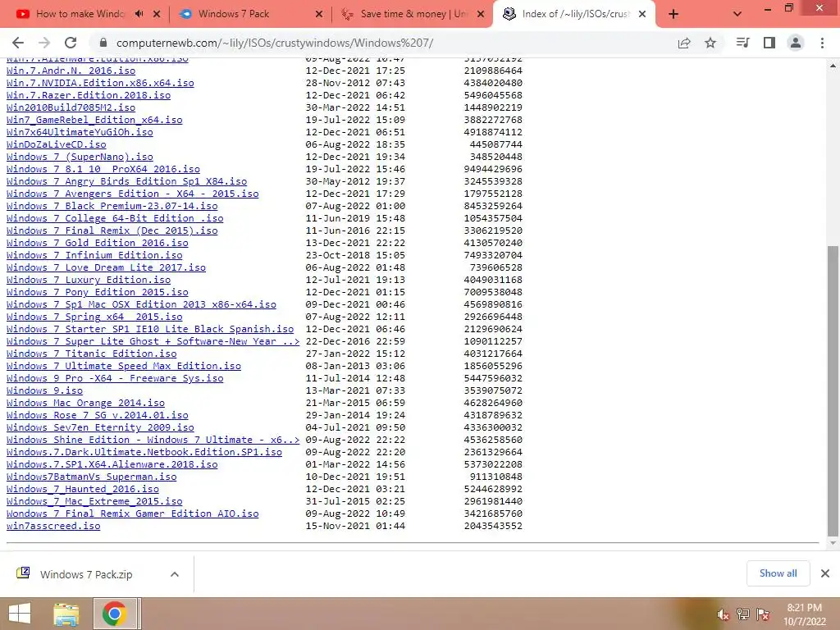Download Win.7.Andr.N. 2016.iso
Image resolution: width=840 pixels, height=630 pixels.
[x=71, y=71]
